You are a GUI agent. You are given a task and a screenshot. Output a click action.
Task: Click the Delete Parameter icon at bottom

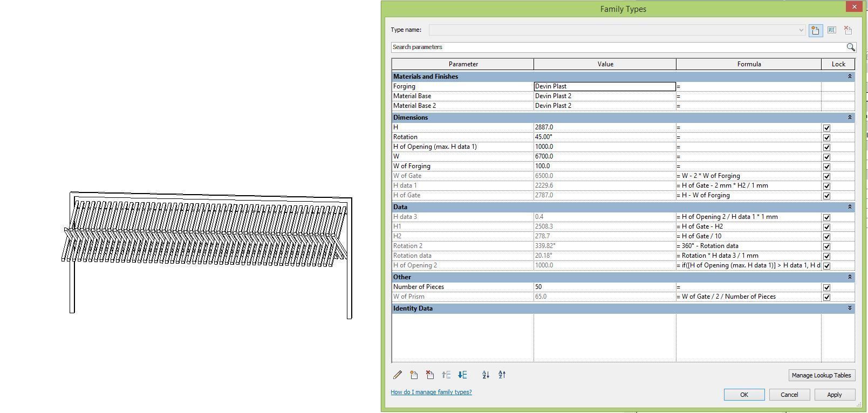(430, 375)
